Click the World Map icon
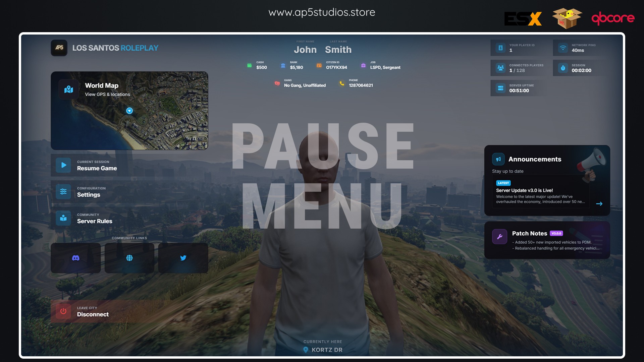 [69, 89]
